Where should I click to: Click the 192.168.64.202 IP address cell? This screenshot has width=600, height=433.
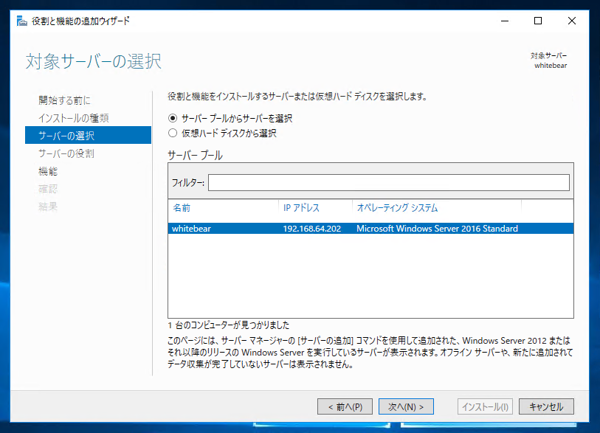tap(312, 228)
